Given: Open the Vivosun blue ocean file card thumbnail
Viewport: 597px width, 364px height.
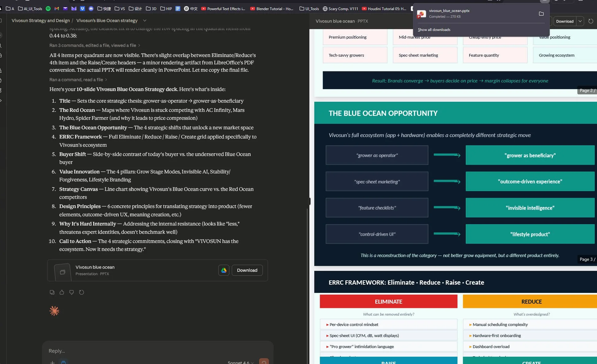Looking at the screenshot, I should pos(63,272).
